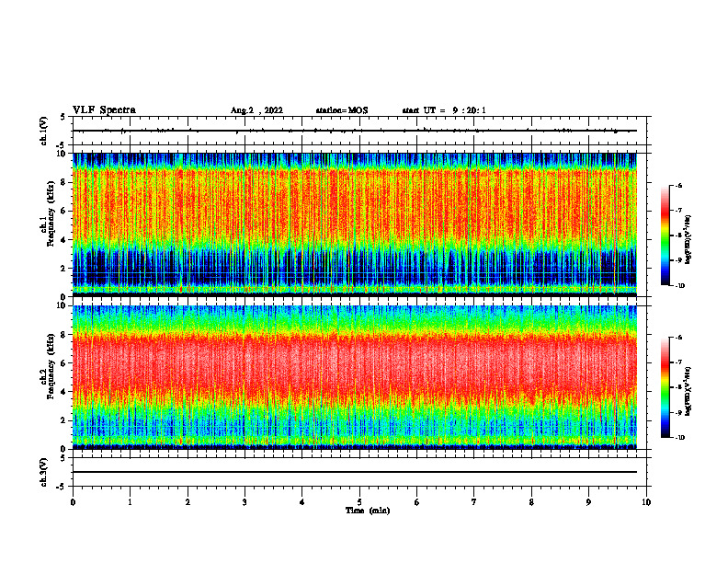The height and width of the screenshot is (563, 728).
Task: Click the ch.2 spectrogram plot
Action: tap(355, 377)
